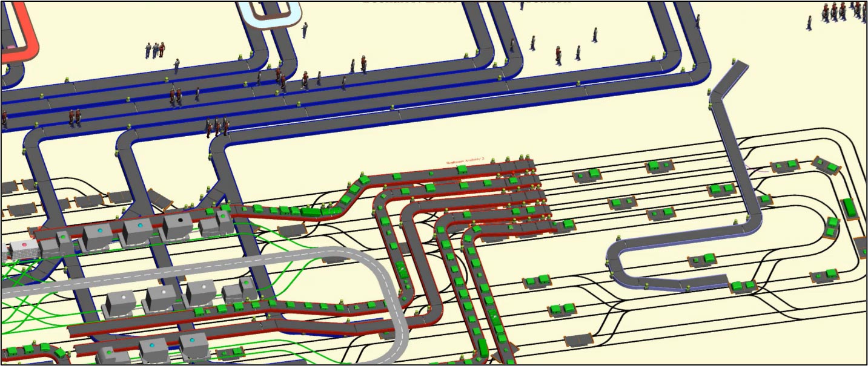Open the conveyor label reading Krabsidv 3
868x366 pixels.
[464, 160]
